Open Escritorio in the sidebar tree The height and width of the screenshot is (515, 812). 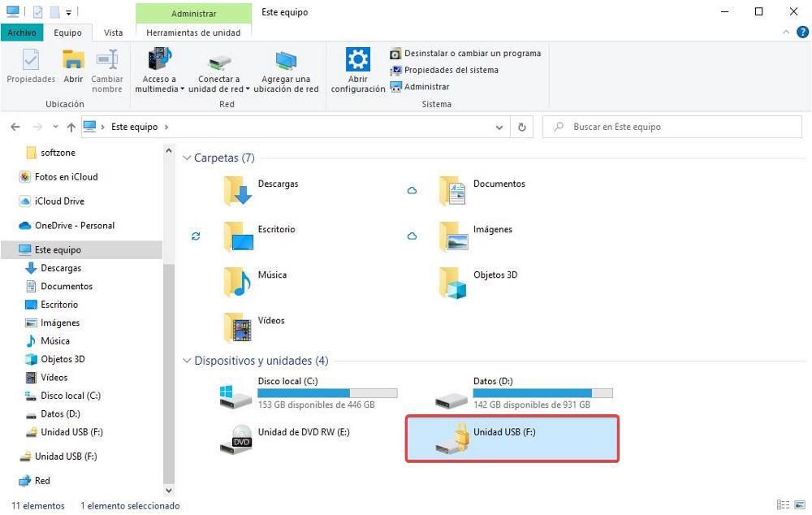click(x=52, y=305)
